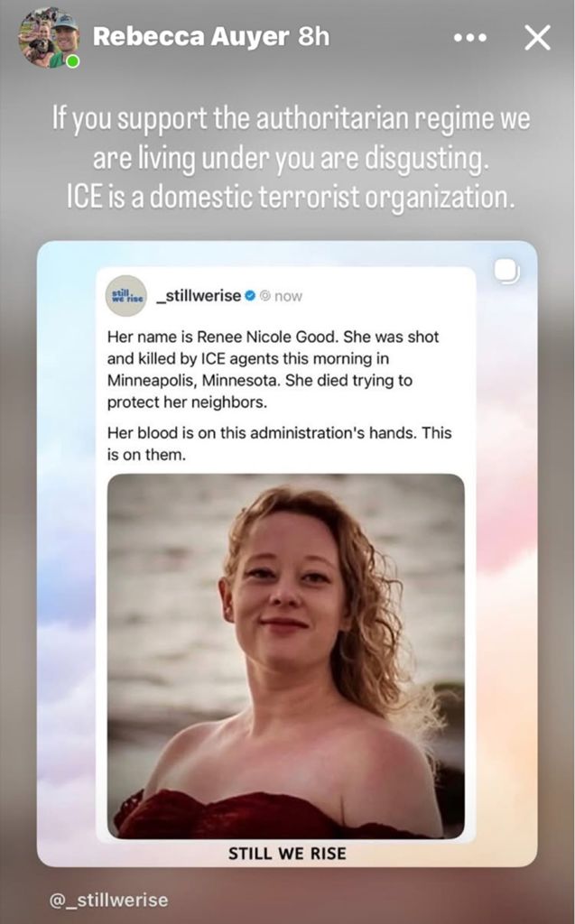Image resolution: width=575 pixels, height=924 pixels.
Task: Tap the multiple-images carousel icon on post
Action: coord(506,272)
